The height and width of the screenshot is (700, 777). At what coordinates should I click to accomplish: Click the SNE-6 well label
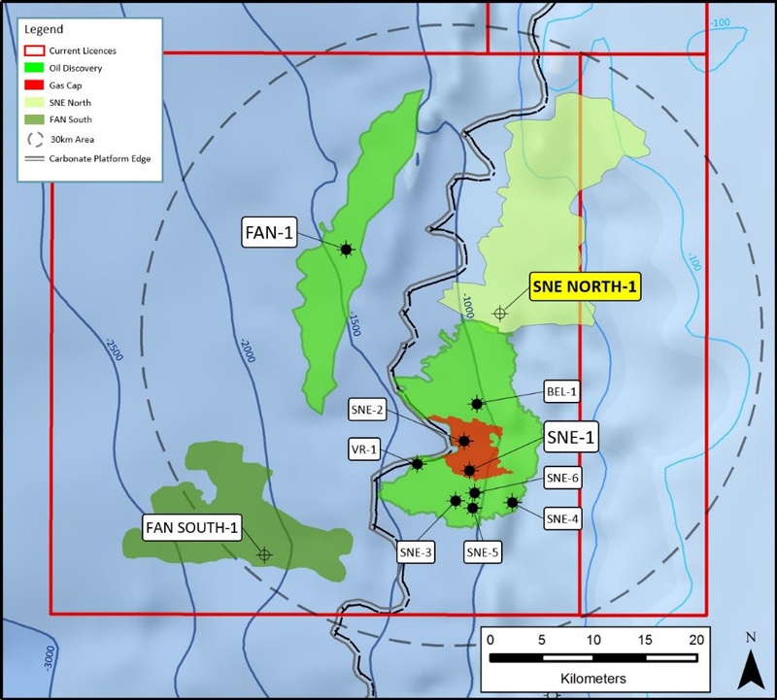(x=562, y=478)
